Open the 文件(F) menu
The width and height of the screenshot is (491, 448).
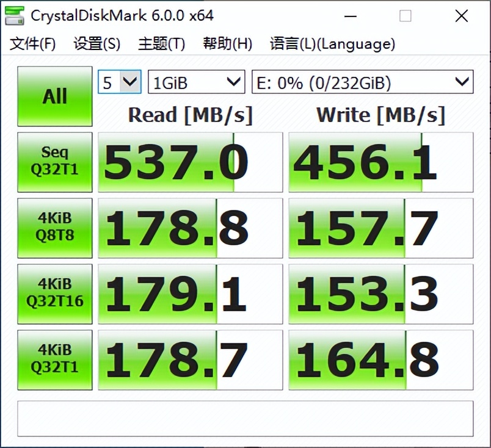[x=27, y=44]
